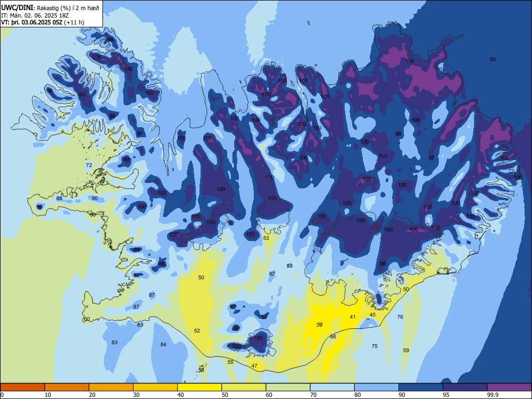Click the map value 66 on the coast
This screenshot has width=532, height=399.
333,337
